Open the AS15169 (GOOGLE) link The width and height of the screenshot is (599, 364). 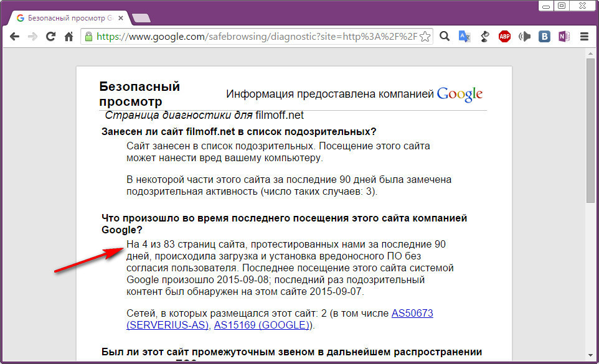point(262,325)
